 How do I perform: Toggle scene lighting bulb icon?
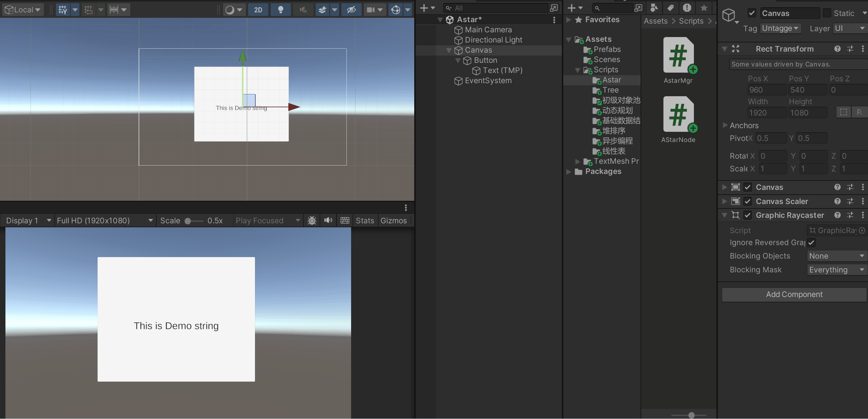point(280,10)
